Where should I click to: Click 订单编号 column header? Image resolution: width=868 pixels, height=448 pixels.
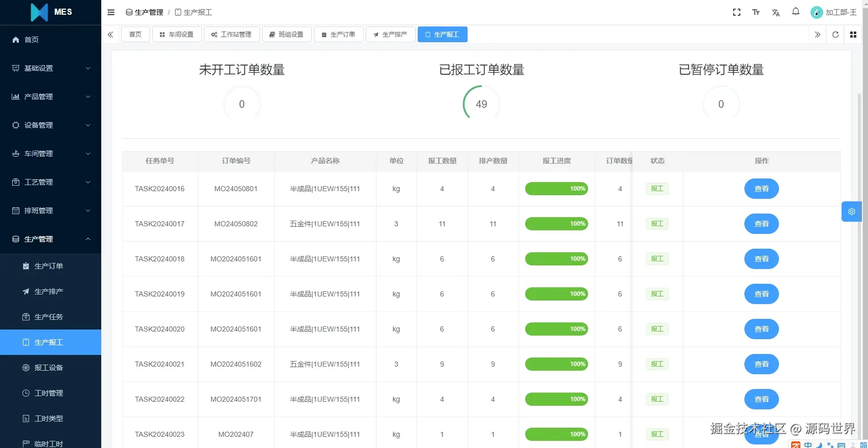click(236, 161)
